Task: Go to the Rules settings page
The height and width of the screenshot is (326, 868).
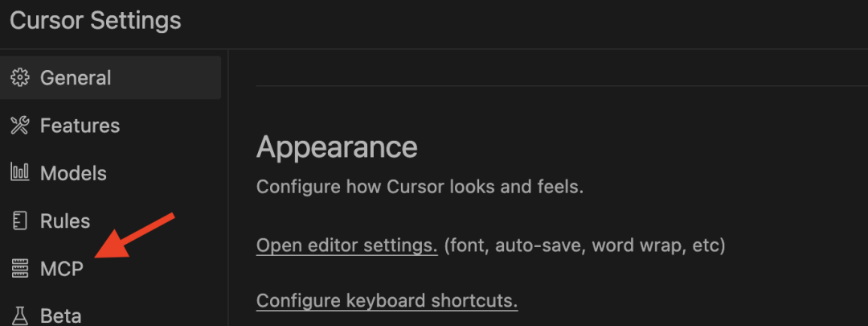Action: pyautogui.click(x=65, y=221)
